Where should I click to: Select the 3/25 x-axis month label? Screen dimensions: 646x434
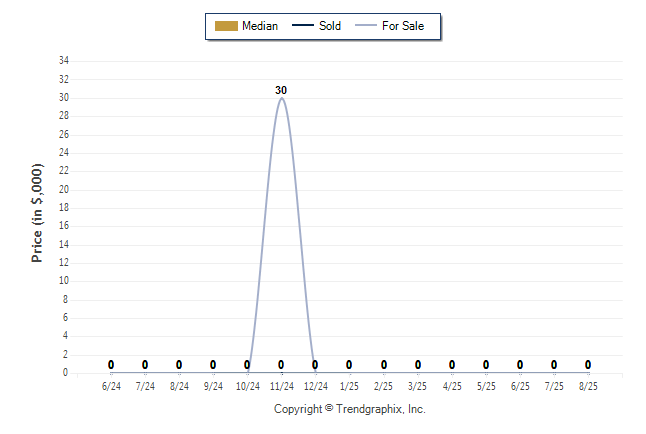tap(417, 387)
